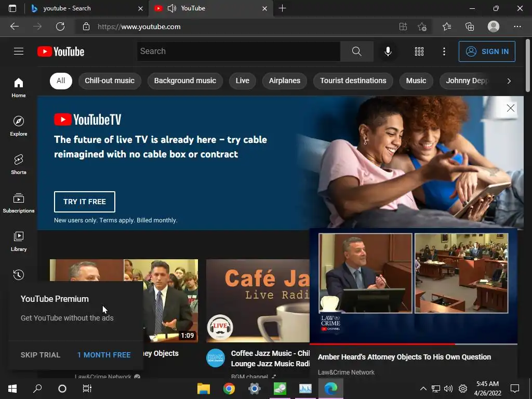Open File Explorer from taskbar
The width and height of the screenshot is (532, 399).
204,389
